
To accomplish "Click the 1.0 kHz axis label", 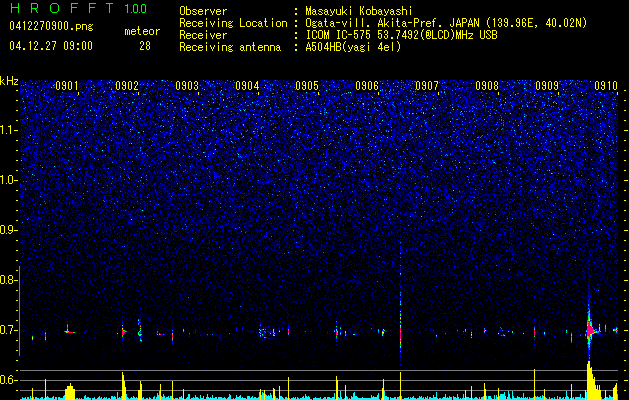I will coord(9,180).
